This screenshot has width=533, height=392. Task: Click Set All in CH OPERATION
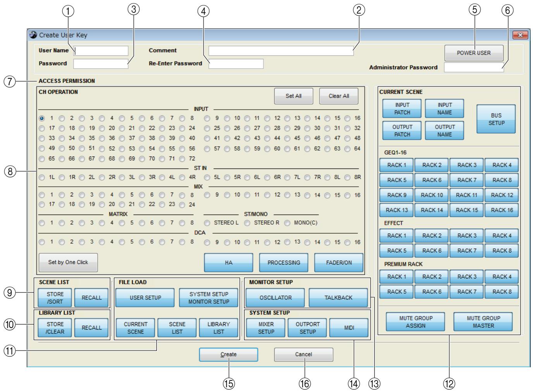294,96
